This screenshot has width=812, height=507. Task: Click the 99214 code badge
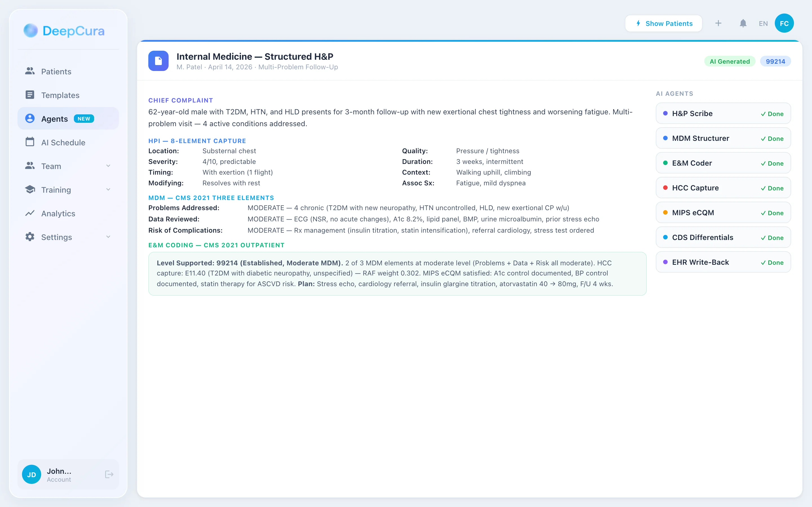tap(775, 61)
